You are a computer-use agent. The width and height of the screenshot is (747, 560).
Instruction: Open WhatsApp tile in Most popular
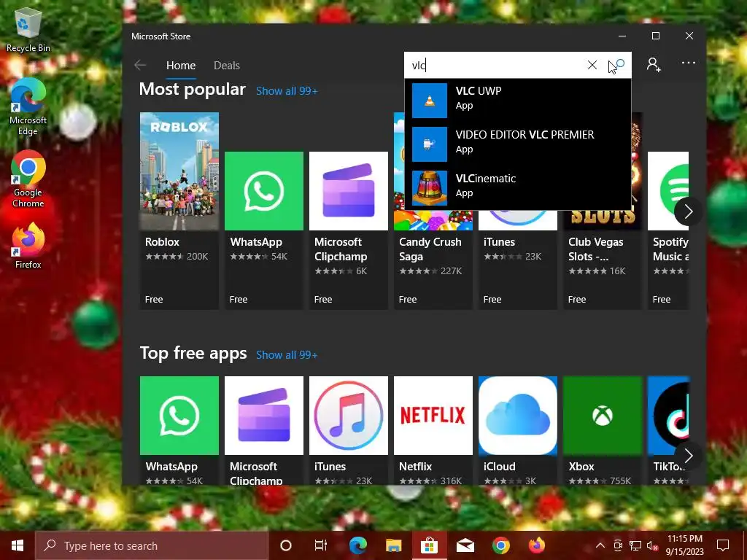click(264, 230)
